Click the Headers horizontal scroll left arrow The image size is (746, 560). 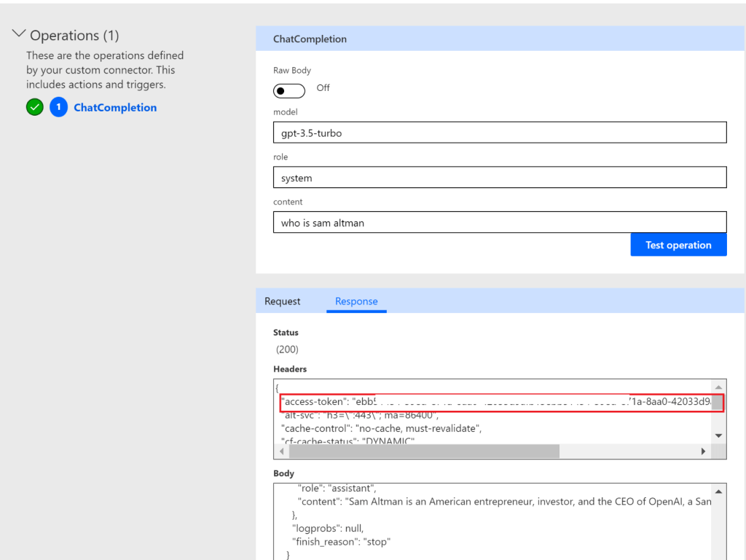282,451
